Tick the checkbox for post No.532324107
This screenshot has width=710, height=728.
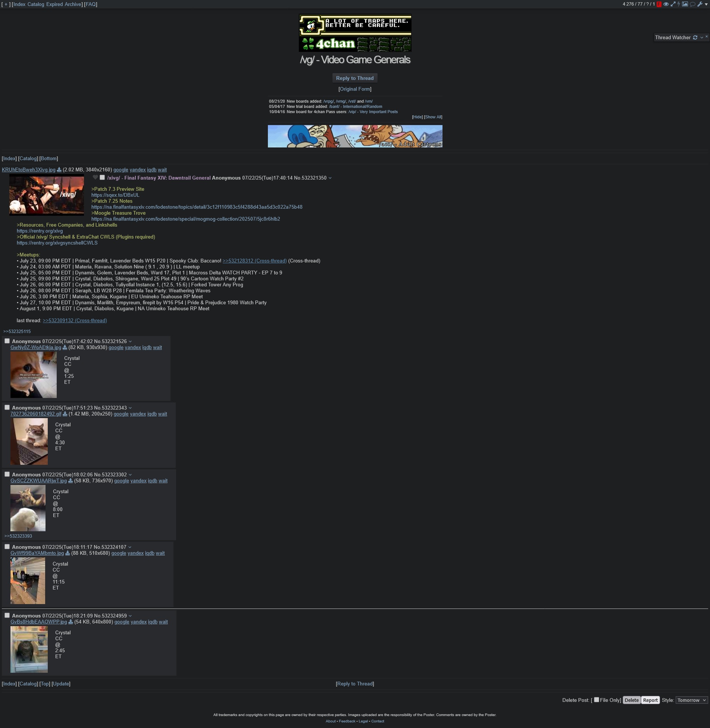(7, 547)
